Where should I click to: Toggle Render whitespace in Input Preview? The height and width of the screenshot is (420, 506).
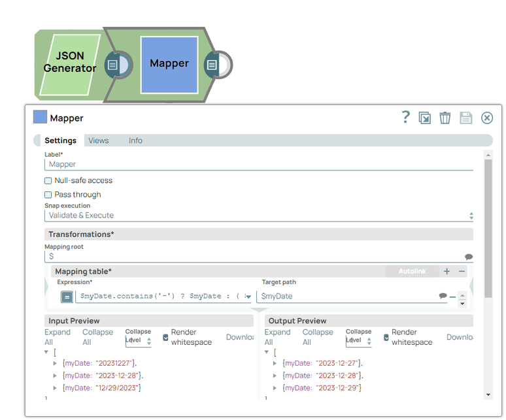coord(165,337)
